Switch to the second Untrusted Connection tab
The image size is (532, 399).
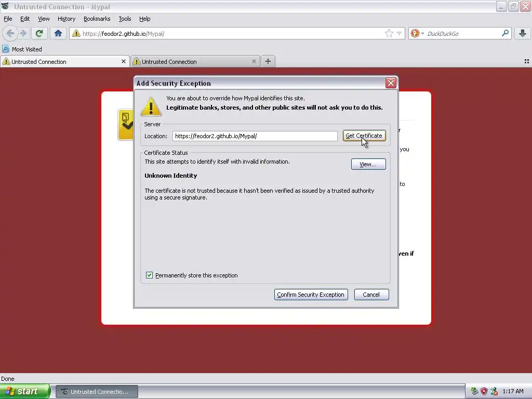click(x=195, y=61)
